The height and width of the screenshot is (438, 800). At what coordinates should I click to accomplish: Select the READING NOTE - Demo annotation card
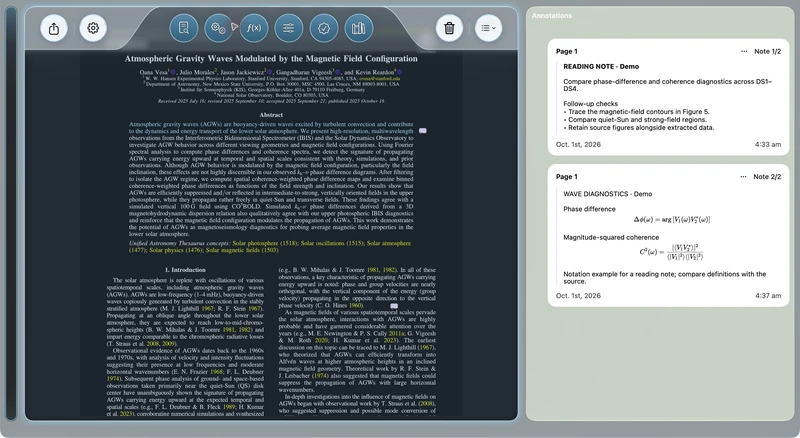point(668,97)
